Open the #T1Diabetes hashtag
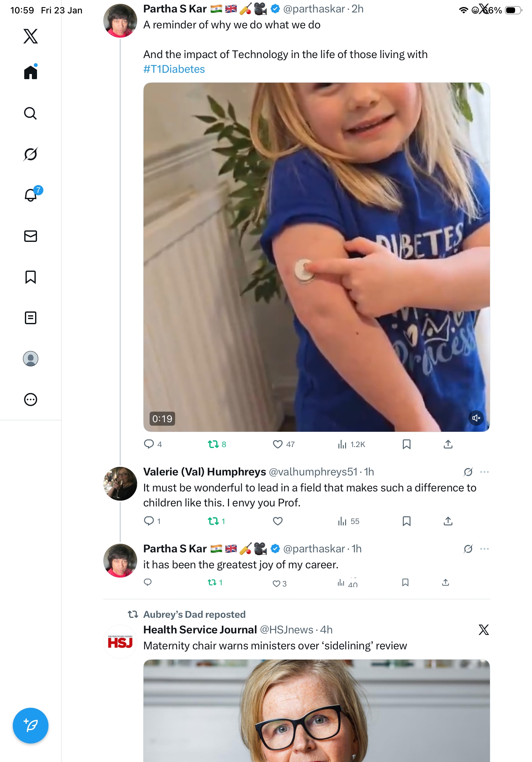Screen dimensions: 532x762 [174, 69]
